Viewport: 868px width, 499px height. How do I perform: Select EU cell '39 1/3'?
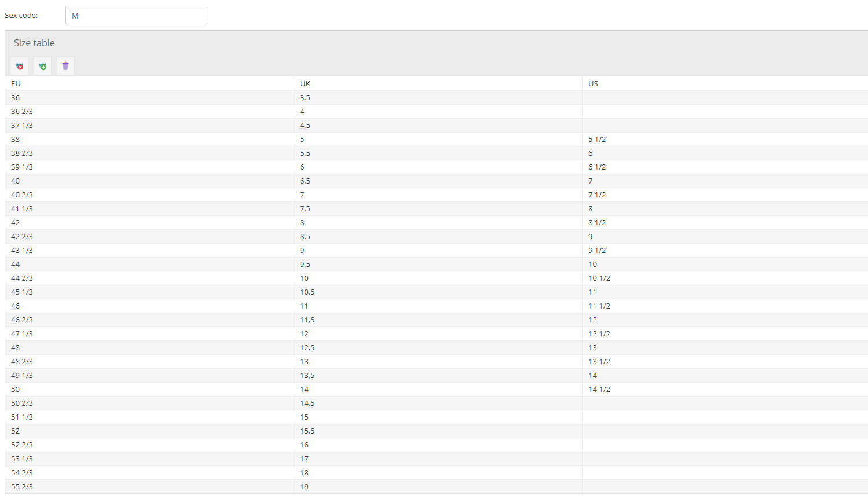(149, 167)
